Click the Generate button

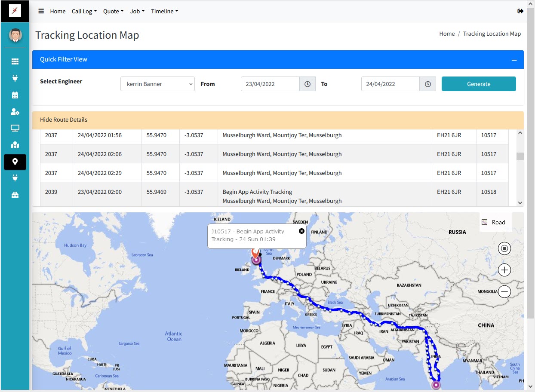tap(478, 84)
